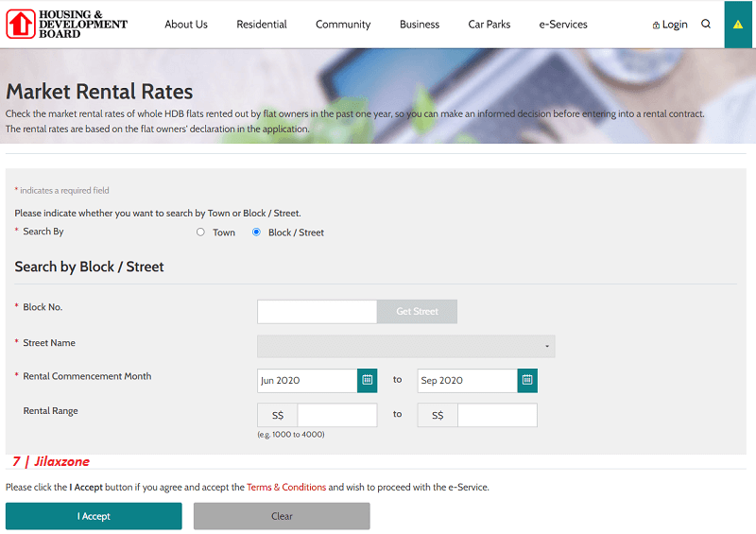Open calendar for start month Jun 2020
756x534 pixels.
368,380
